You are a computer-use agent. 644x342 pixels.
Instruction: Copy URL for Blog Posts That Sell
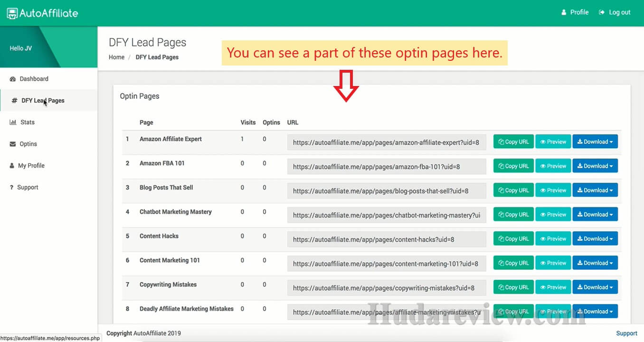point(513,190)
